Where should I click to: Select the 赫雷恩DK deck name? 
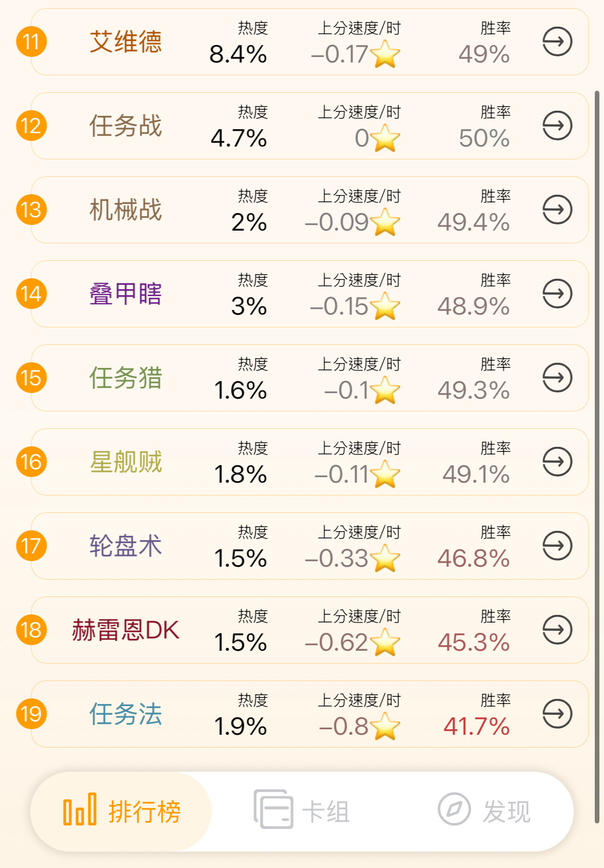click(126, 630)
